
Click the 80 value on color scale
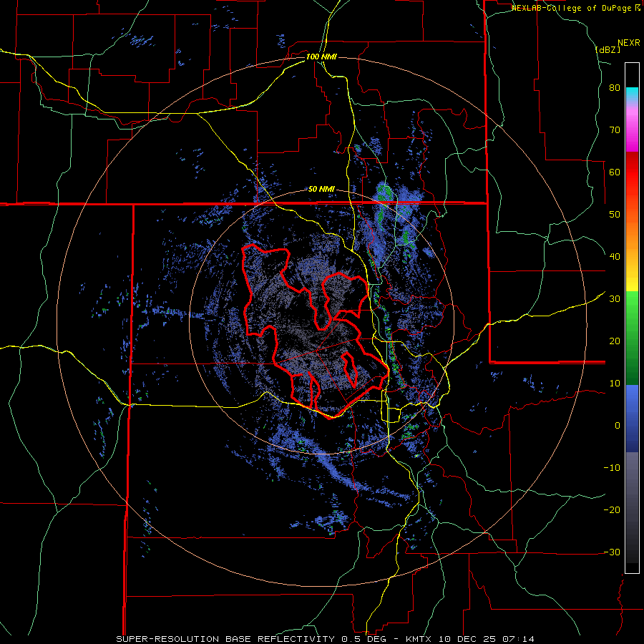pos(615,88)
